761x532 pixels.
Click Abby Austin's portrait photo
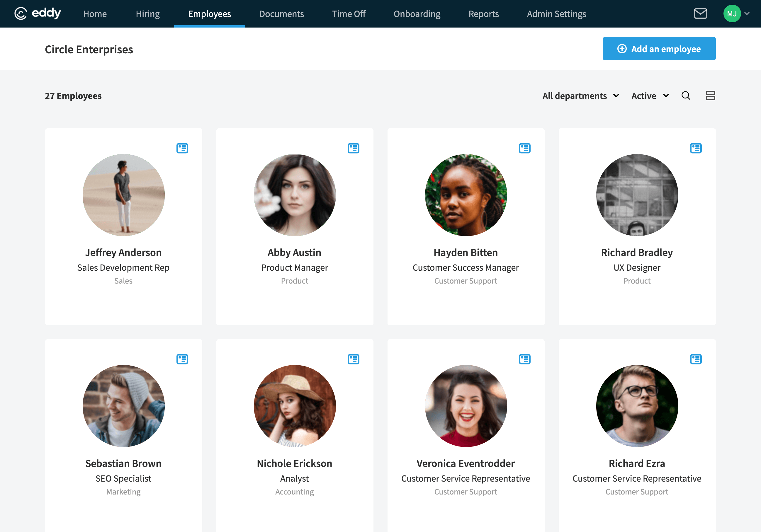point(295,195)
